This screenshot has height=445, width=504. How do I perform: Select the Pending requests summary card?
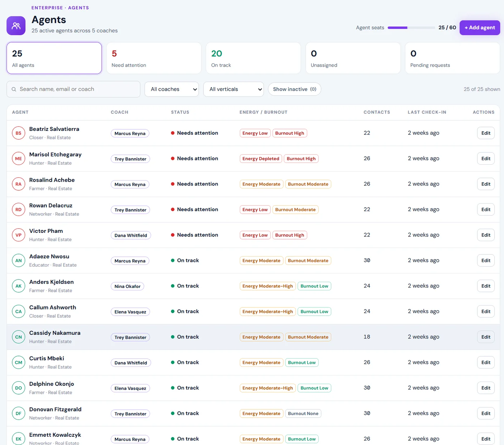coord(453,58)
